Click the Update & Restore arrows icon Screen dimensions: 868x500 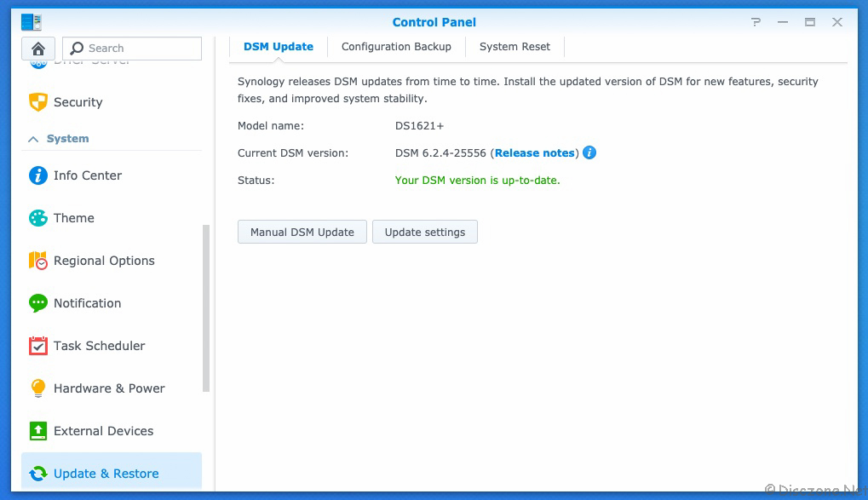click(x=38, y=474)
